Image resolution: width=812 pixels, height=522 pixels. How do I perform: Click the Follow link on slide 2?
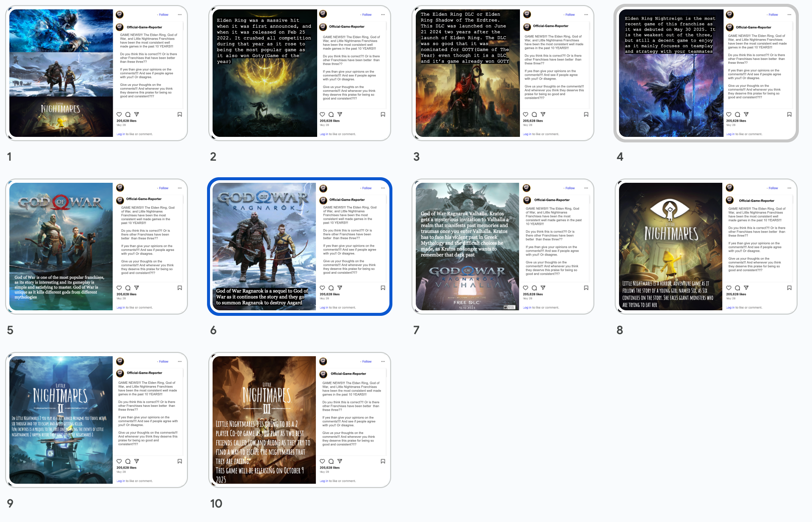(x=366, y=14)
